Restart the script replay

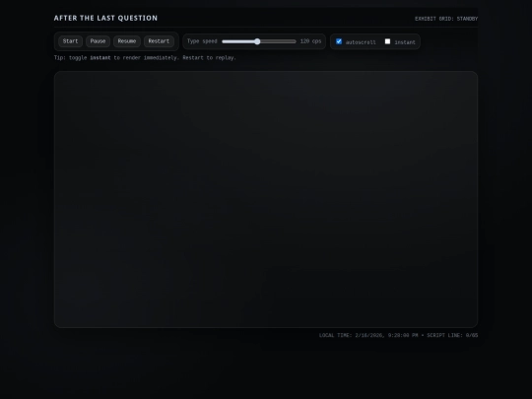tap(159, 41)
